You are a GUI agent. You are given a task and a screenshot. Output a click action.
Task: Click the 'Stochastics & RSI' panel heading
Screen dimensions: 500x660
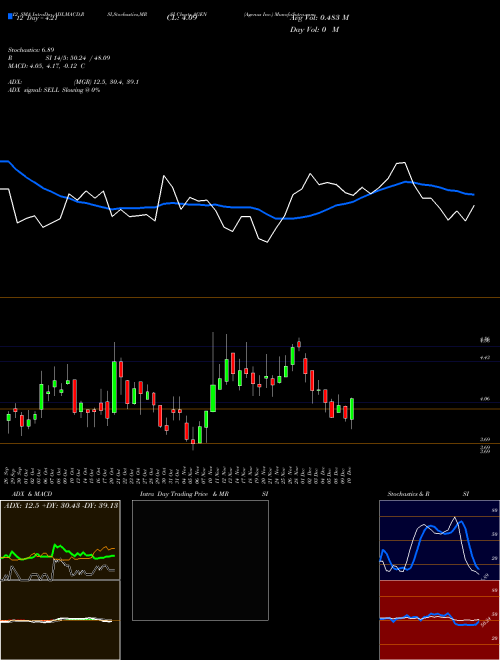(428, 494)
